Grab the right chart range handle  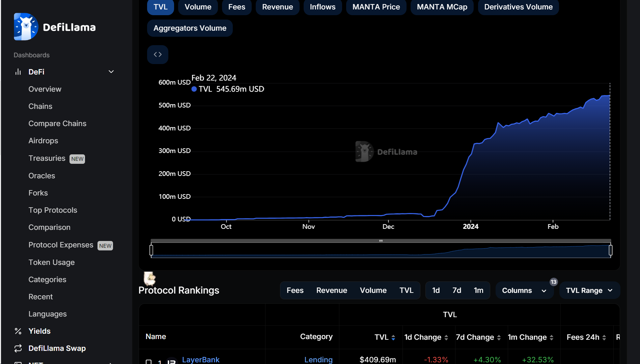(x=611, y=250)
